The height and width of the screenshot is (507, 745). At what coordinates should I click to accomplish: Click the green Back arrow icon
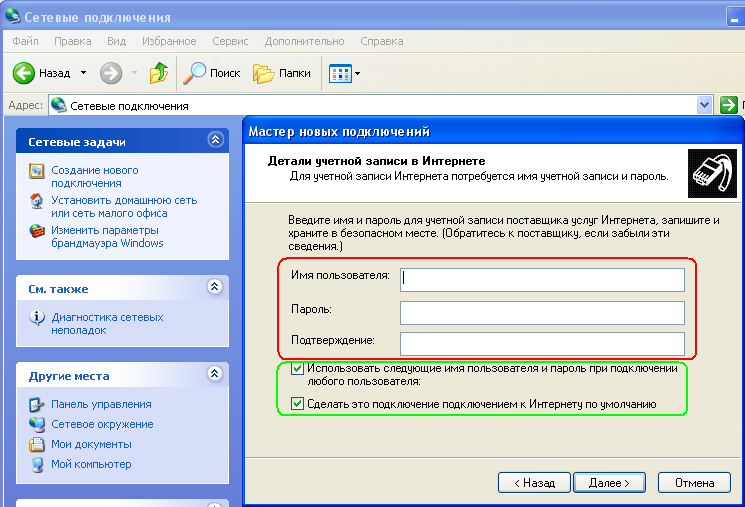pyautogui.click(x=23, y=73)
